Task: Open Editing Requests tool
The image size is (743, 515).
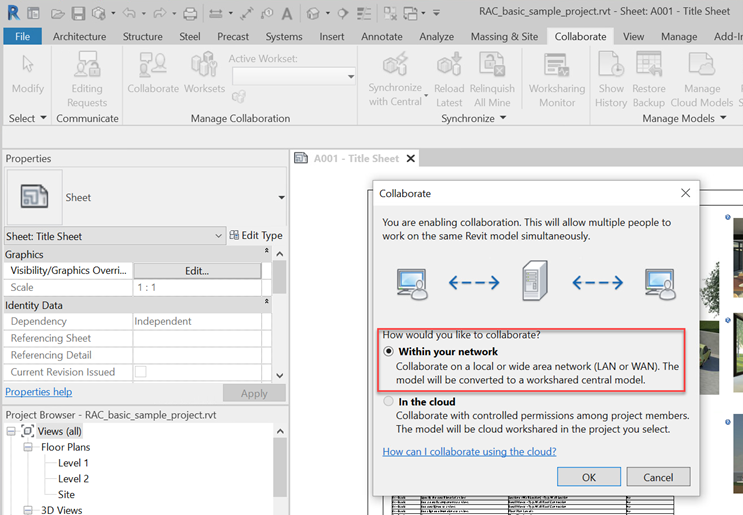Action: coord(87,81)
